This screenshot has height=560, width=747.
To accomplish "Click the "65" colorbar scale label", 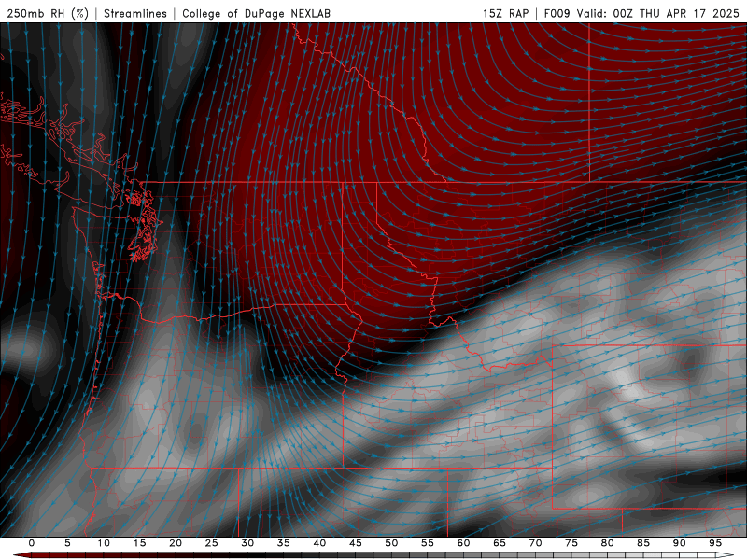I will coord(500,543).
